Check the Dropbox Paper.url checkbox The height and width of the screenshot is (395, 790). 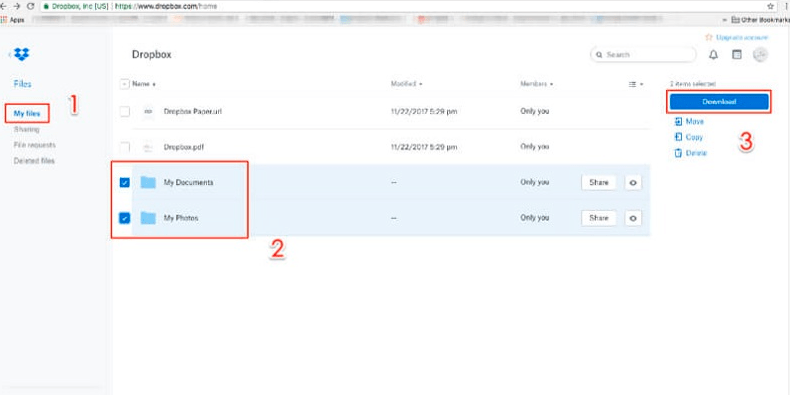(x=124, y=112)
